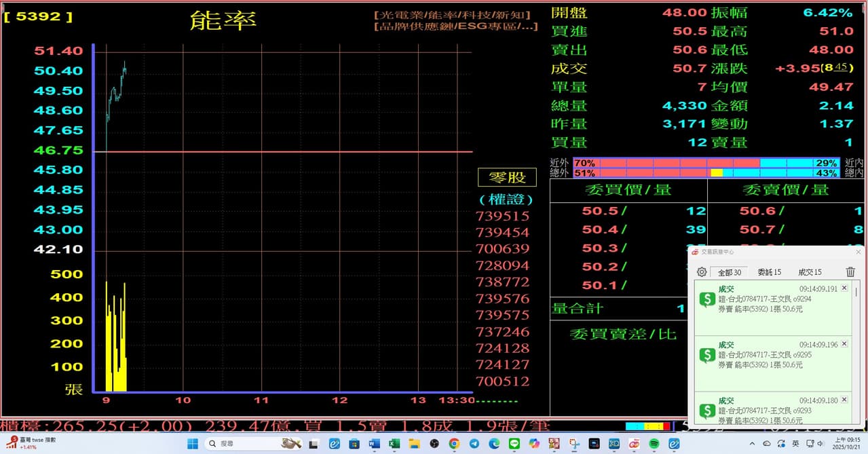Screen dimensions: 868x454
Task: Click the 委賣價/量 column header
Action: pyautogui.click(x=786, y=190)
